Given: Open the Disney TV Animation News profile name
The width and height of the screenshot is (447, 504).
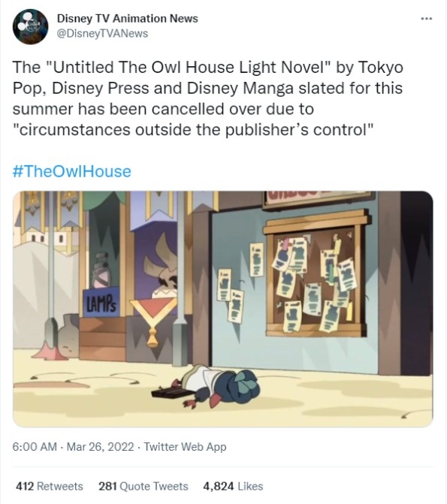Looking at the screenshot, I should tap(128, 19).
